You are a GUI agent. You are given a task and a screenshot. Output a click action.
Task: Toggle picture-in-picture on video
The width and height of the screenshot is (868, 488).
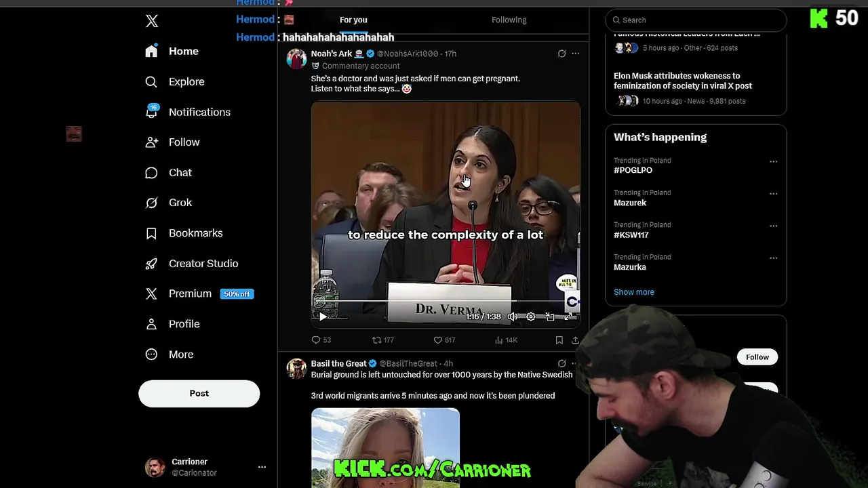coord(550,317)
